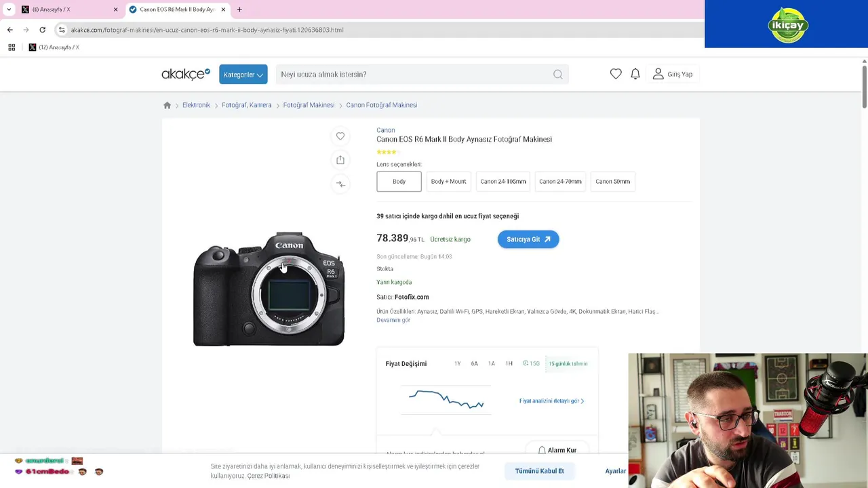Open the Canon brand link
The width and height of the screenshot is (868, 488).
click(385, 130)
